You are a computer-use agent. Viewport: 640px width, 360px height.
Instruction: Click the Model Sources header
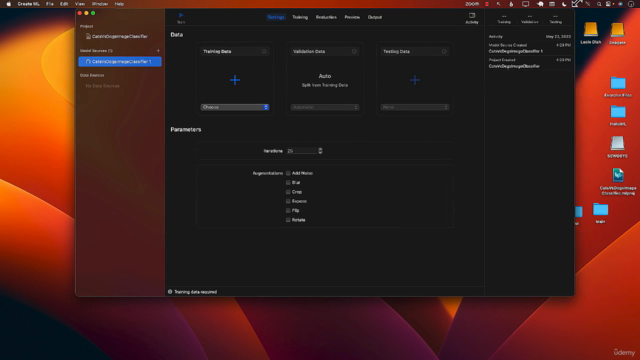96,51
